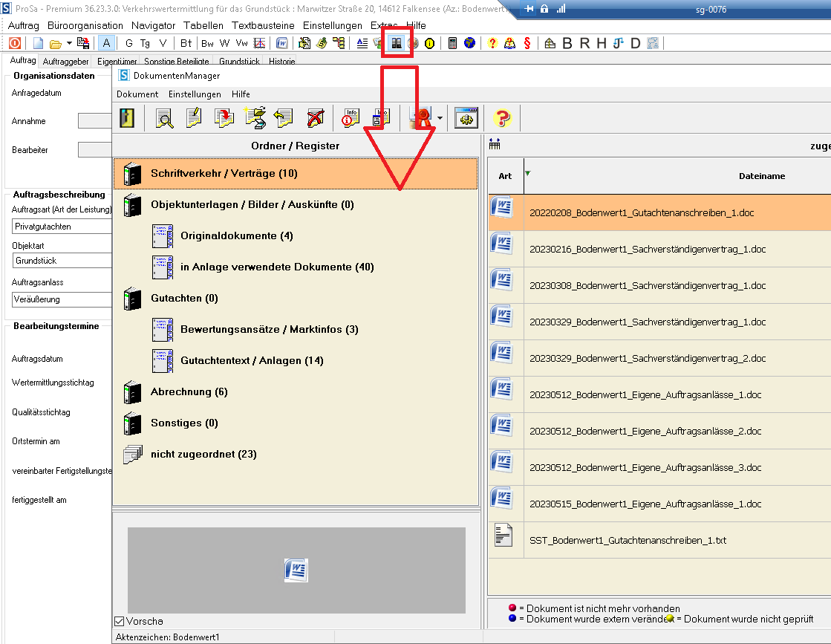Open the Word document icon in ProSa toolbar
831x644 pixels.
pos(282,43)
